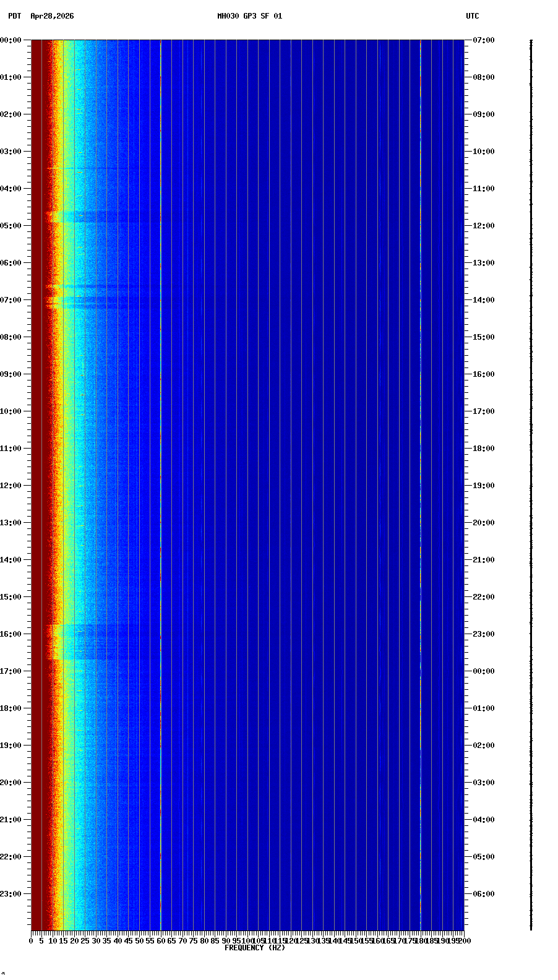Click 08:00 on the UTC time axis
This screenshot has height=980, width=558.
[484, 77]
